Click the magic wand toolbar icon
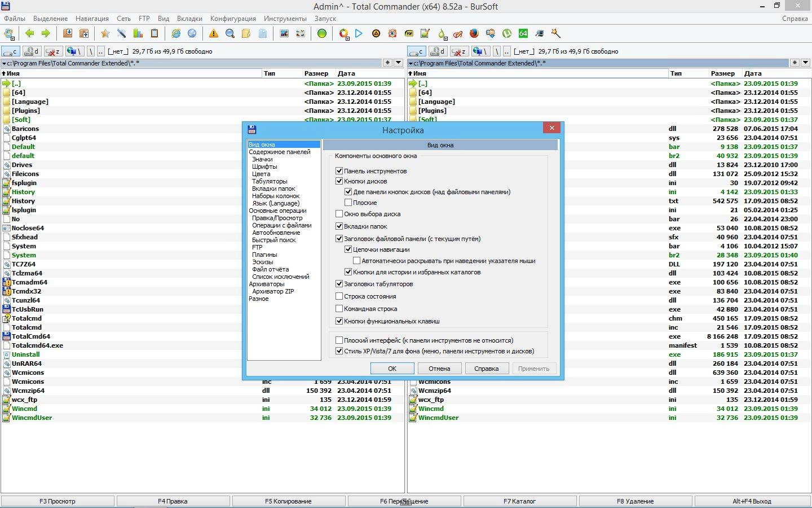This screenshot has width=812, height=508. pyautogui.click(x=556, y=33)
